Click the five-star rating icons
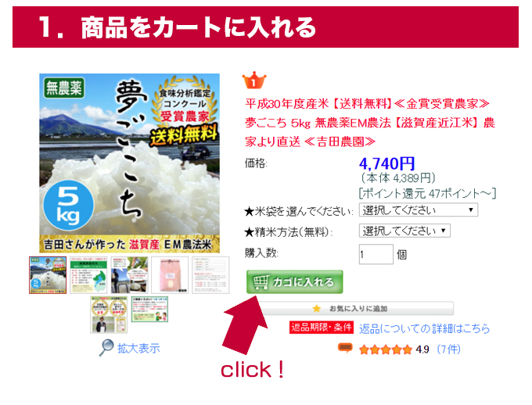The image size is (532, 405). pyautogui.click(x=386, y=349)
